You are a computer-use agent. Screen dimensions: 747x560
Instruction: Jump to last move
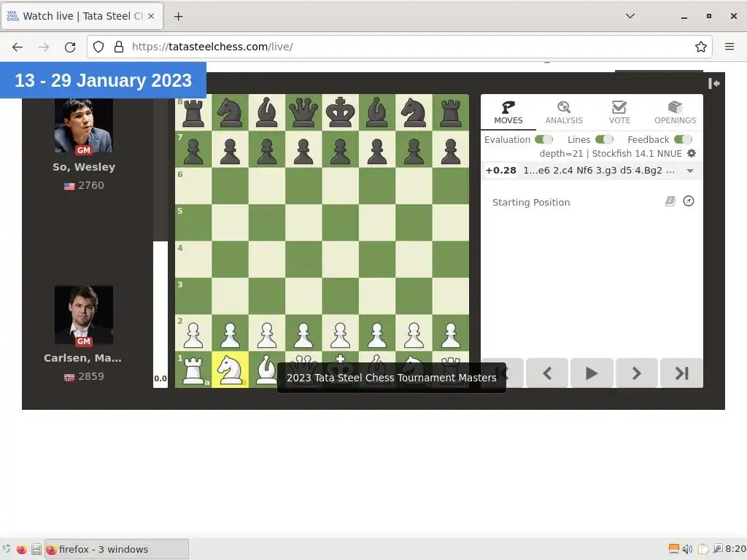pyautogui.click(x=681, y=373)
